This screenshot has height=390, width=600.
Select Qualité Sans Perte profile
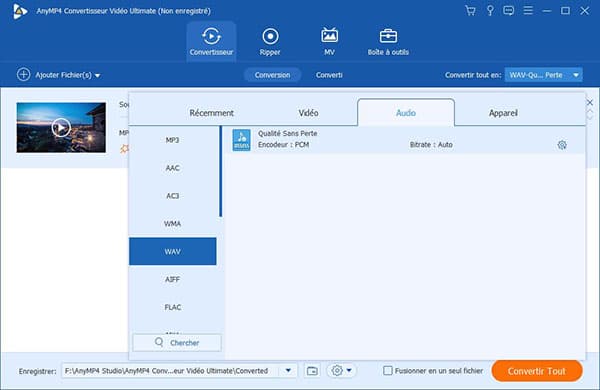tap(405, 140)
